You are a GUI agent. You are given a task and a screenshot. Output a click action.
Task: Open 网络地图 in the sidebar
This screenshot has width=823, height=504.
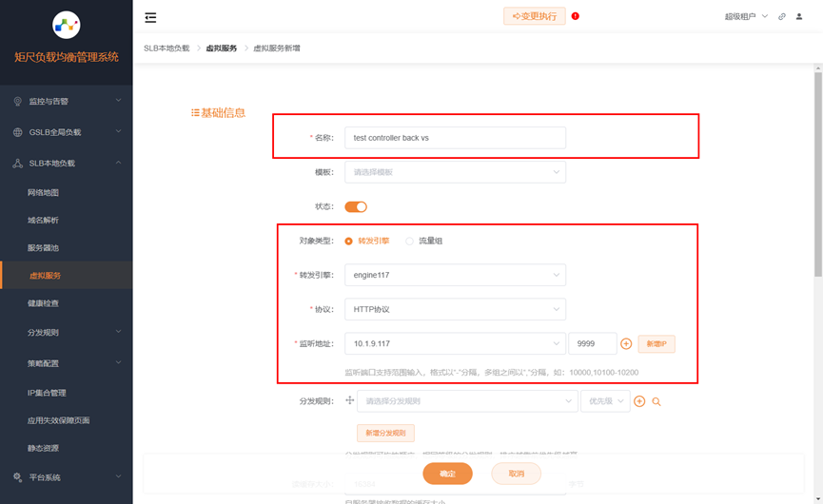click(67, 192)
